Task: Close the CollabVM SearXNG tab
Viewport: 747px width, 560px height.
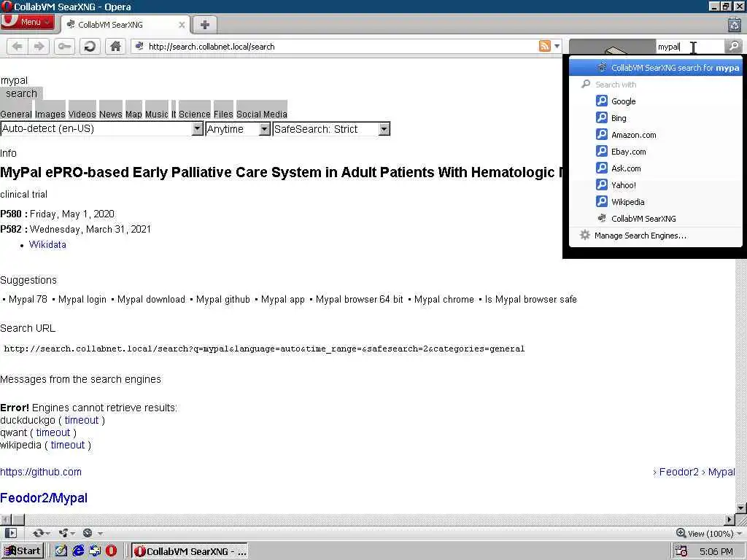Action: [x=182, y=25]
